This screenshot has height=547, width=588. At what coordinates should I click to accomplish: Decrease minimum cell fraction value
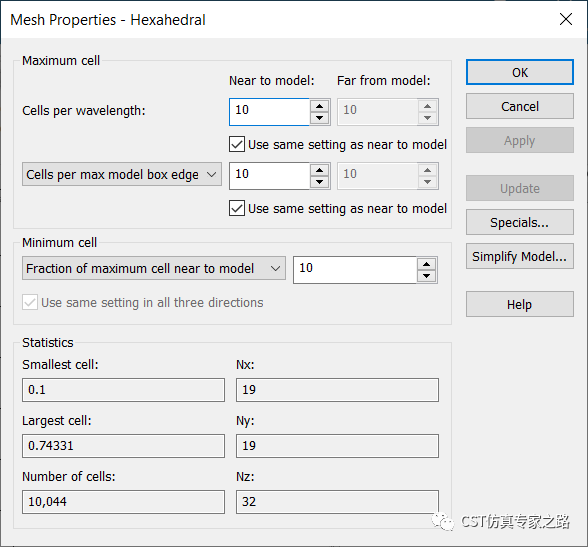coord(426,276)
